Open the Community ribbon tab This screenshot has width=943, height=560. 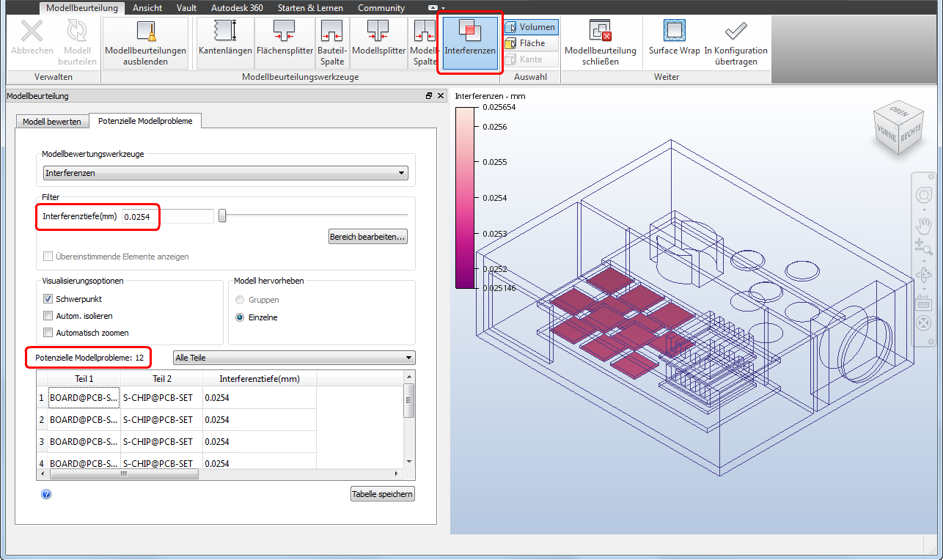pos(381,8)
